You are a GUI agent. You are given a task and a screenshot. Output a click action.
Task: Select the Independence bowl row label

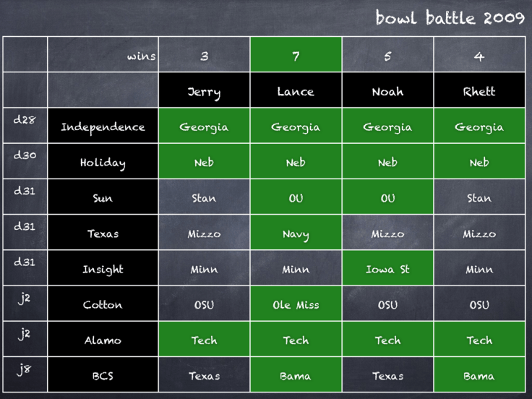(x=103, y=126)
